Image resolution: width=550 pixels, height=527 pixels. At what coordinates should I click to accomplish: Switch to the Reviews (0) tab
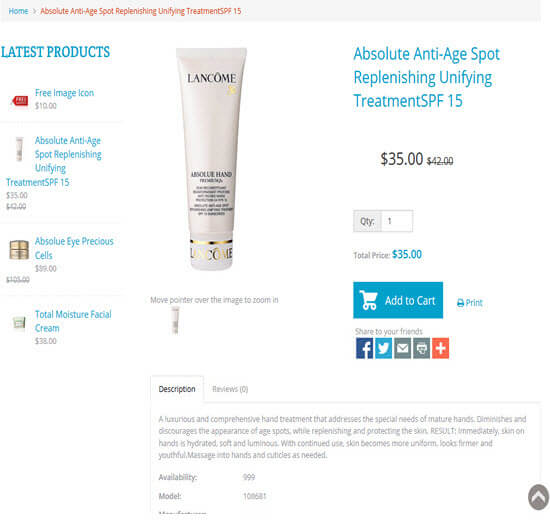coord(230,389)
